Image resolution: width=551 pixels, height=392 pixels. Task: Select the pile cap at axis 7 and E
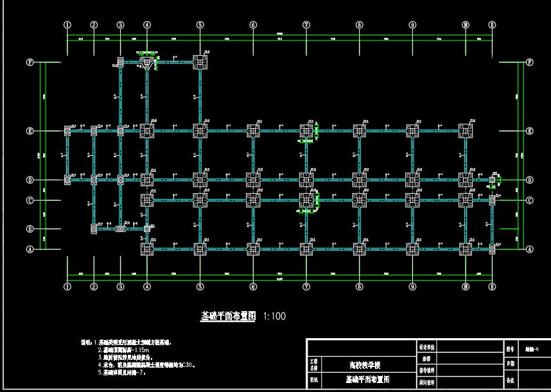(x=306, y=131)
